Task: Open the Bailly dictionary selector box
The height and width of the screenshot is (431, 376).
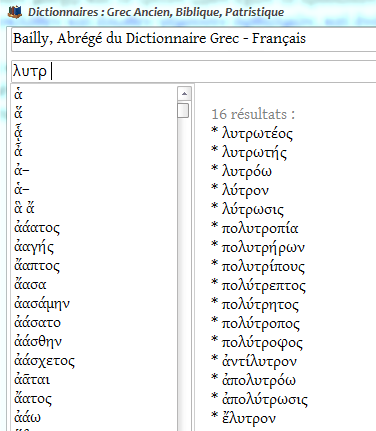Action: coord(194,39)
